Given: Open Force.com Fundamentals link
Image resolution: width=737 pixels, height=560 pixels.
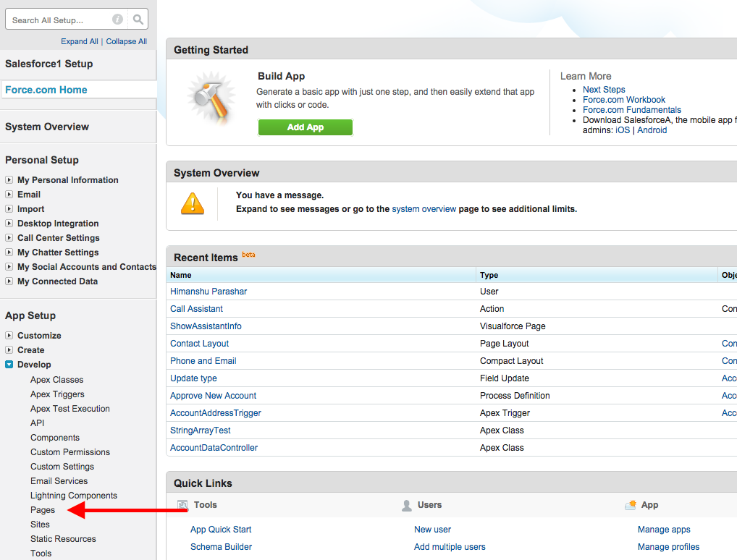Looking at the screenshot, I should [632, 110].
